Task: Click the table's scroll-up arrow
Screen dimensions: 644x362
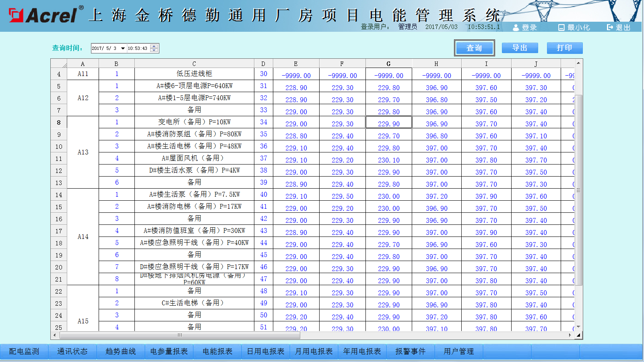Action: pos(578,63)
